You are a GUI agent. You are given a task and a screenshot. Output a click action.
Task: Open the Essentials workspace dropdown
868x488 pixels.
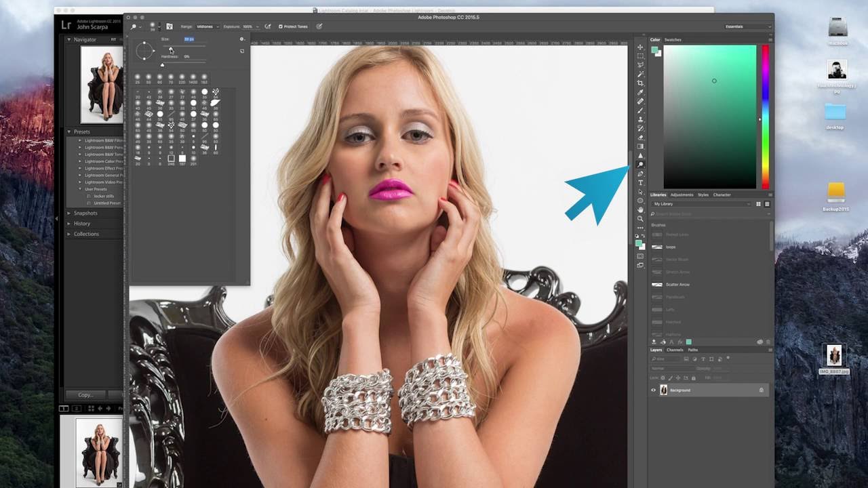tap(748, 26)
